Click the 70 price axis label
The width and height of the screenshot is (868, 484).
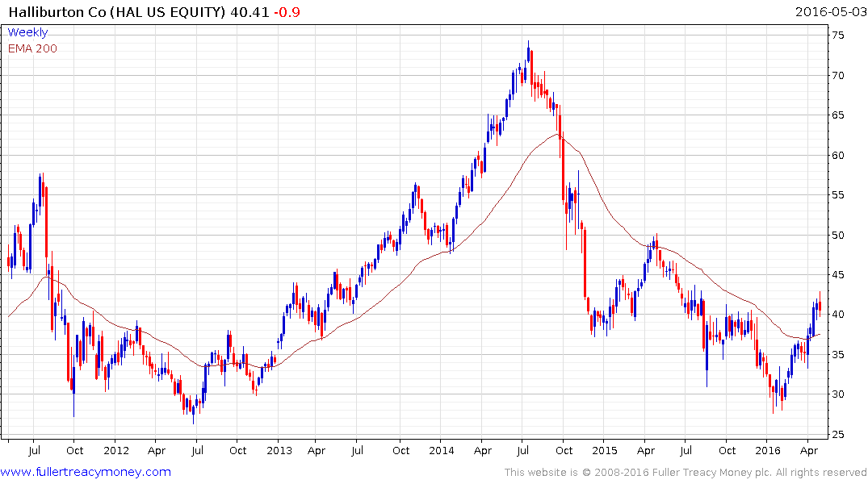837,75
